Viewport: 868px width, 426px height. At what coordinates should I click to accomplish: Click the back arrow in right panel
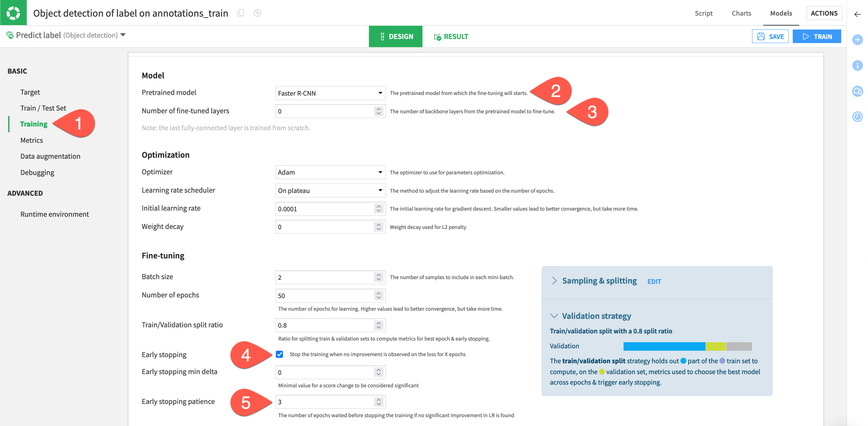tap(857, 14)
